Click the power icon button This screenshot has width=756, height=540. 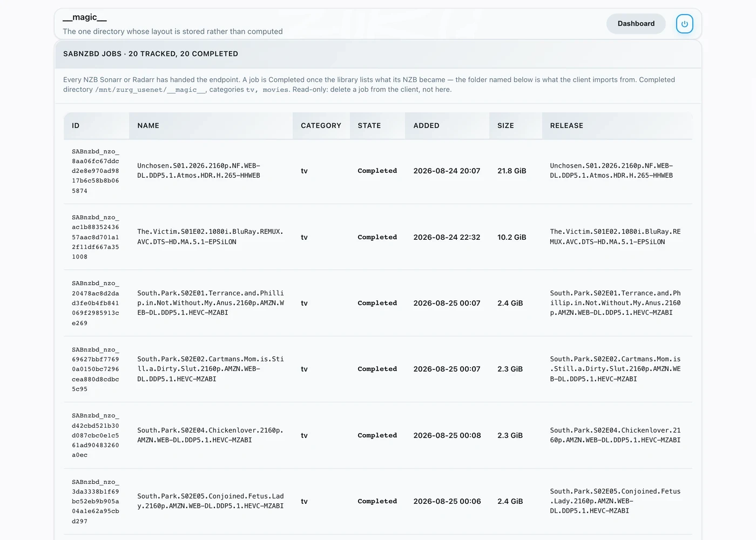coord(685,24)
